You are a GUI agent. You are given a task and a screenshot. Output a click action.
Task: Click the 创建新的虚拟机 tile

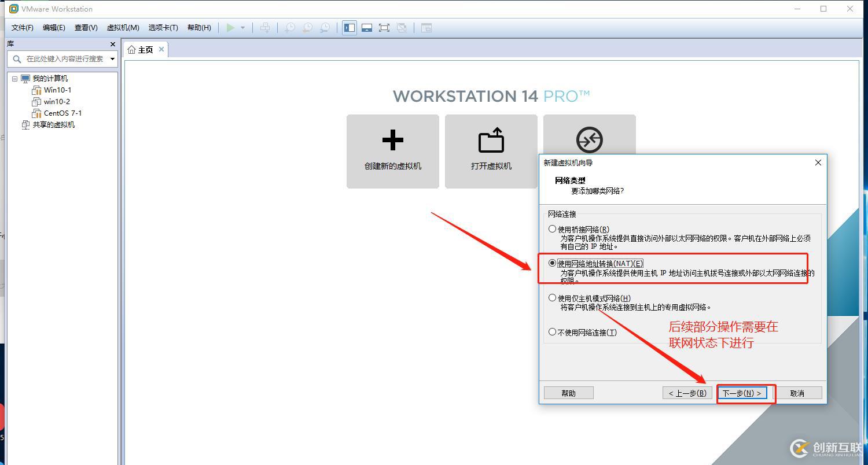click(x=393, y=152)
